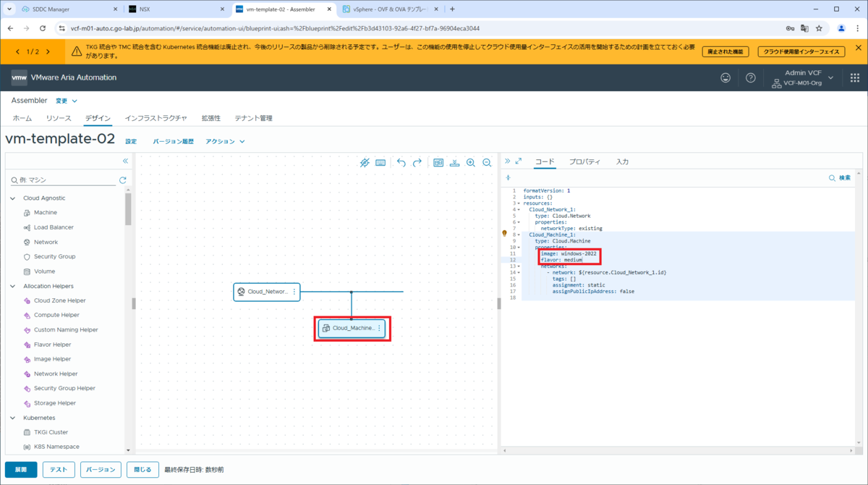Collapse the Cloud Agnostic category
Screen dimensions: 868x485
[x=12, y=198]
